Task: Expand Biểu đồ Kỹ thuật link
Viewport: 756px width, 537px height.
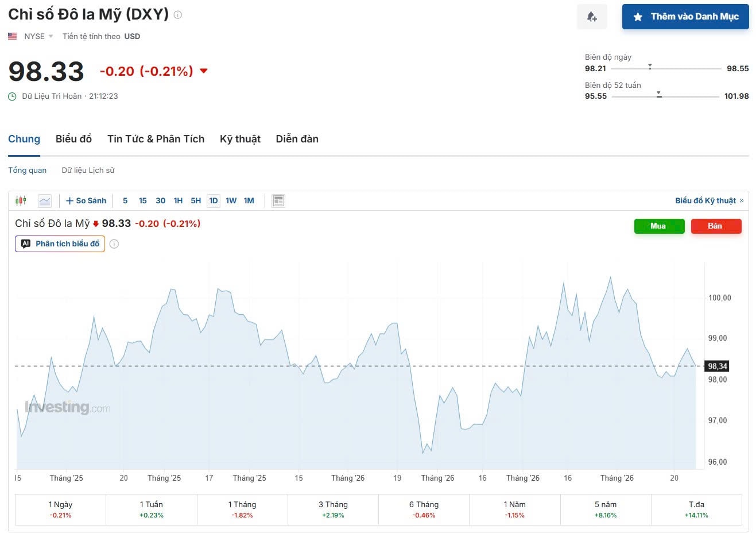Action: (709, 200)
